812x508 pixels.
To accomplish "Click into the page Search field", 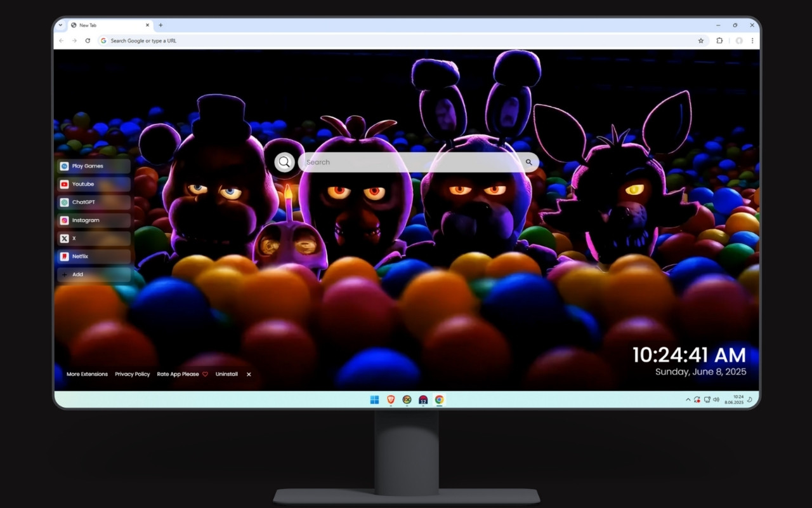I will [x=419, y=162].
